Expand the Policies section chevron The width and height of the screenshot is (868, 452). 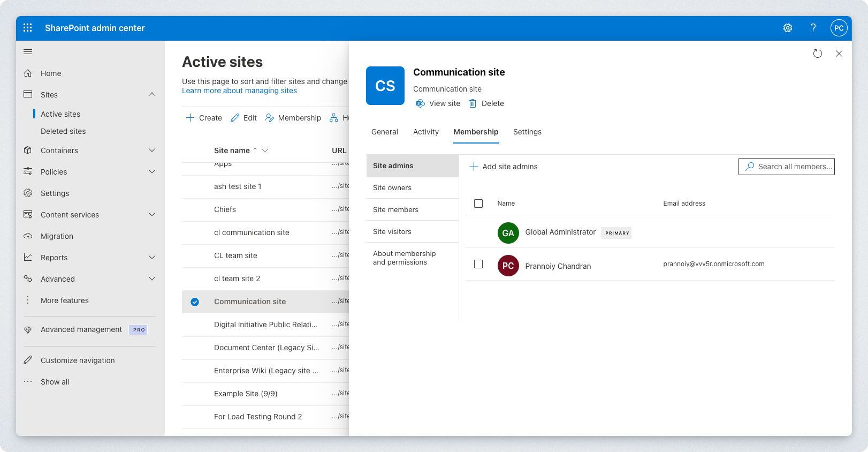152,171
